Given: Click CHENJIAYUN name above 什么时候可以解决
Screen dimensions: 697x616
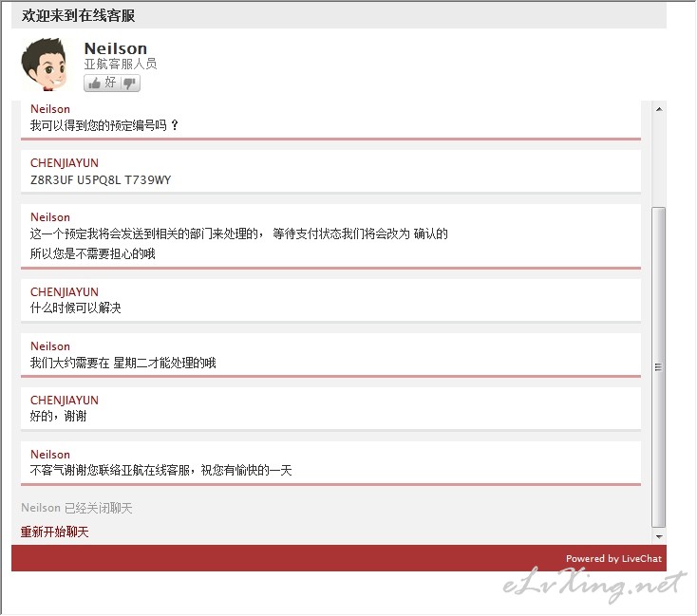Looking at the screenshot, I should 65,292.
